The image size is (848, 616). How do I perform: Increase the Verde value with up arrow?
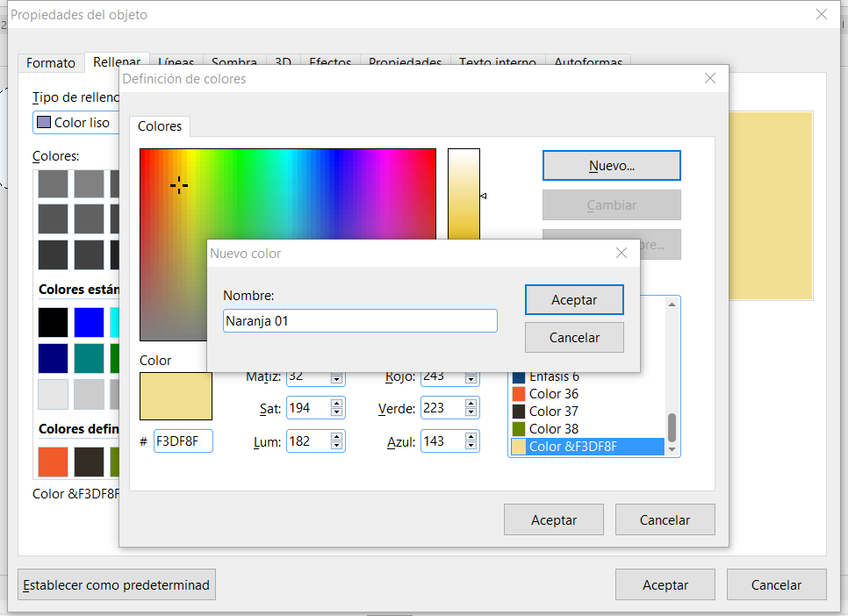pyautogui.click(x=471, y=404)
